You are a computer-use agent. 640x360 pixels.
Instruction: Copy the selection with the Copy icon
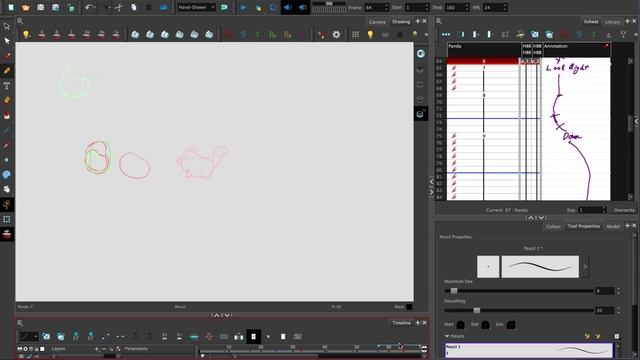click(x=133, y=7)
